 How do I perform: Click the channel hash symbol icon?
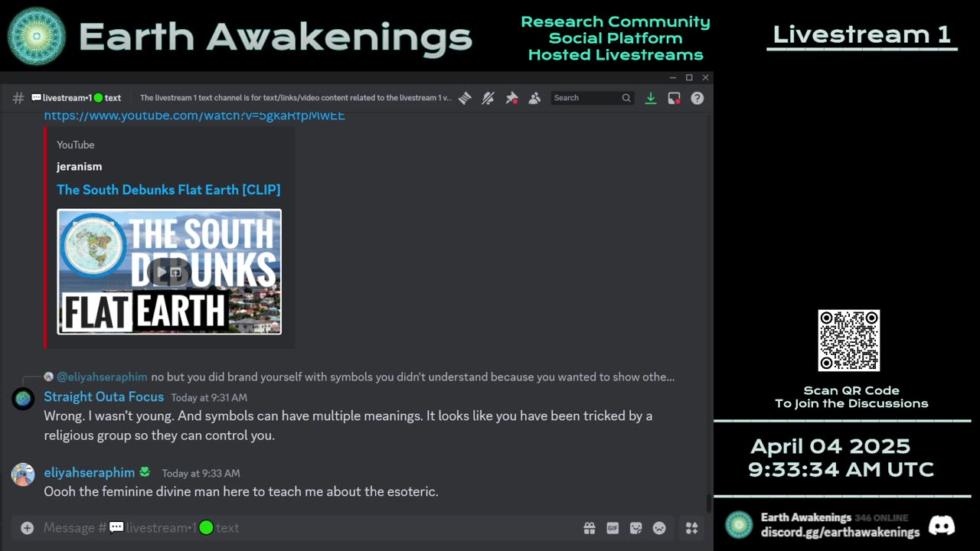(x=18, y=98)
